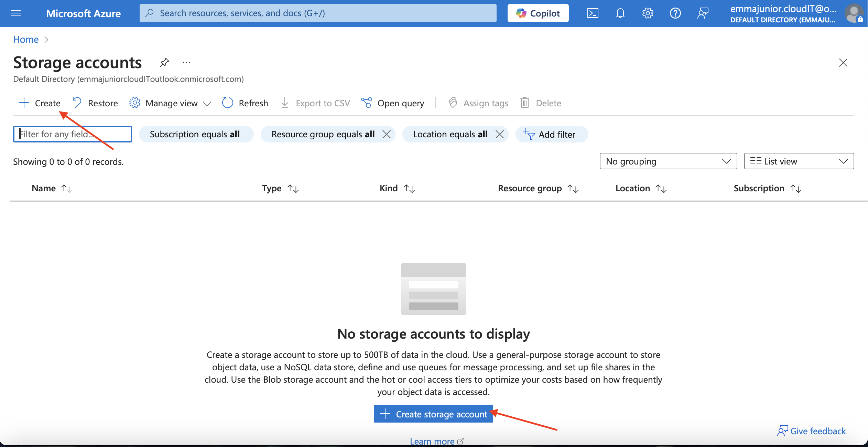Pin Storage accounts to the dashboard
868x447 pixels.
click(x=164, y=63)
